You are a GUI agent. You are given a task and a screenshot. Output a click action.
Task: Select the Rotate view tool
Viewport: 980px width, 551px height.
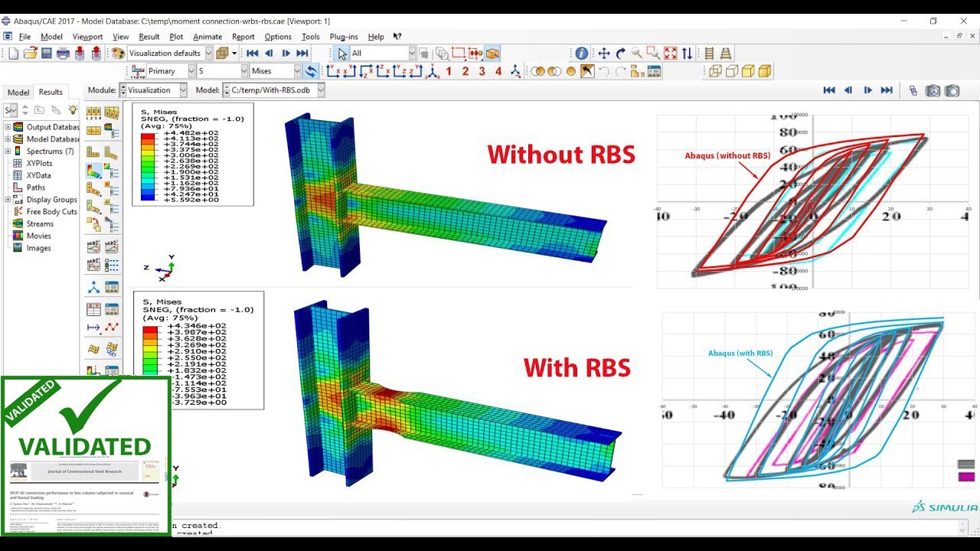click(x=620, y=54)
